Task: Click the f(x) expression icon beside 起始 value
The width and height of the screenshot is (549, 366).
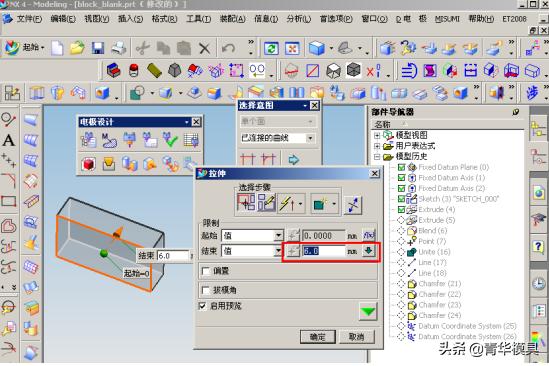Action: coord(369,235)
